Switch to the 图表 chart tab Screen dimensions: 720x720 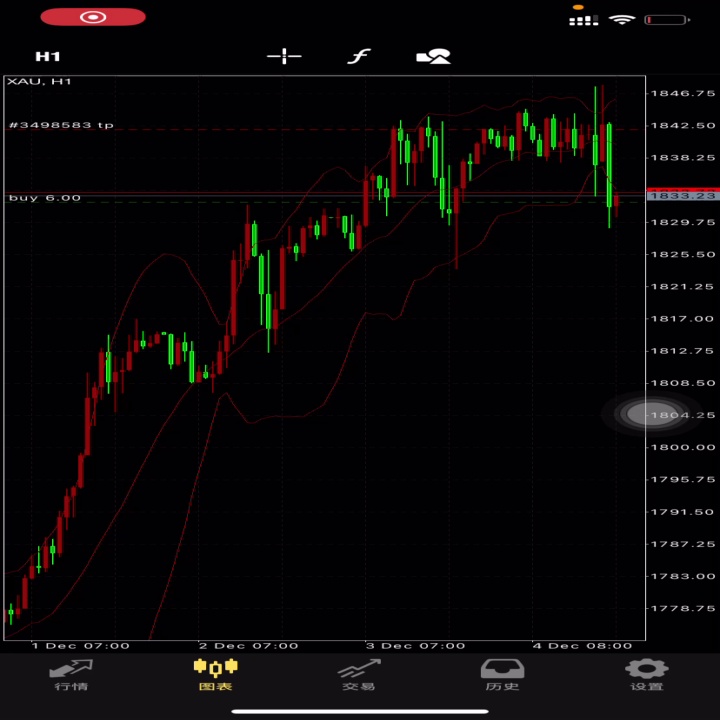pyautogui.click(x=215, y=675)
